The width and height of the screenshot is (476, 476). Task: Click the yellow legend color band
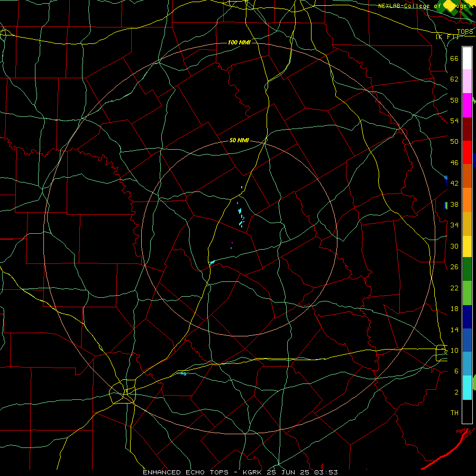pyautogui.click(x=467, y=246)
